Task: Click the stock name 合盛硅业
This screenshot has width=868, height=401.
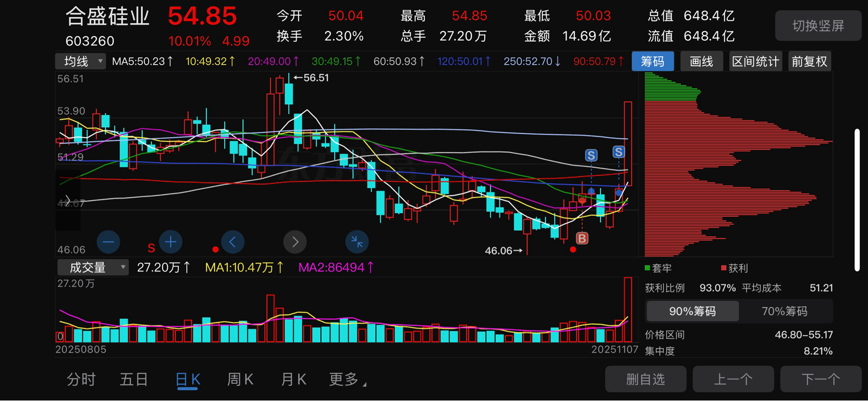Action: (108, 16)
